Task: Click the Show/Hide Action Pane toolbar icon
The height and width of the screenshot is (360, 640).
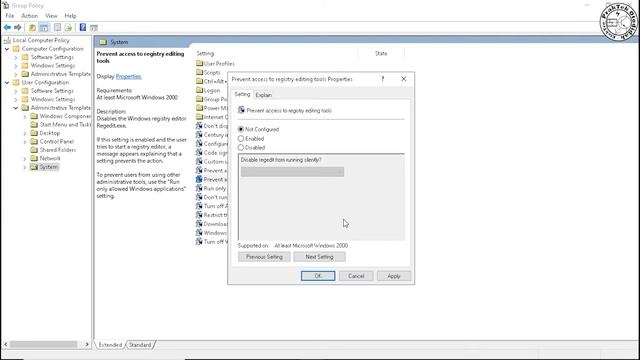Action: [x=94, y=28]
